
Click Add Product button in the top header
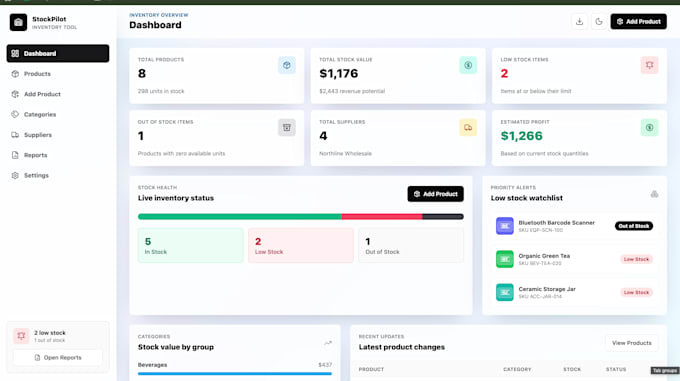tap(638, 21)
